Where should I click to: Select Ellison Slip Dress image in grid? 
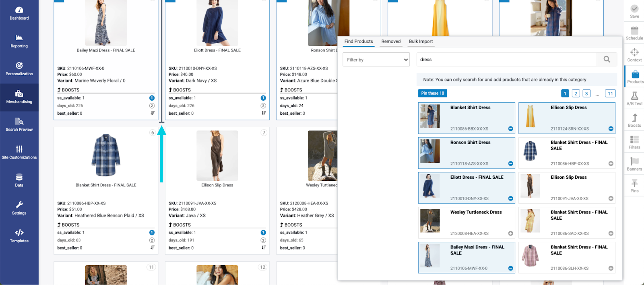tap(217, 155)
